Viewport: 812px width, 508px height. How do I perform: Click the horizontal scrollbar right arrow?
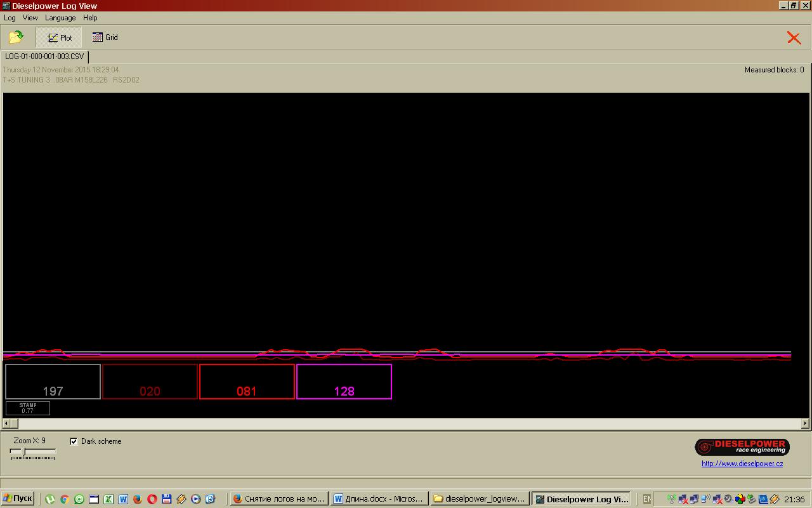pos(805,423)
